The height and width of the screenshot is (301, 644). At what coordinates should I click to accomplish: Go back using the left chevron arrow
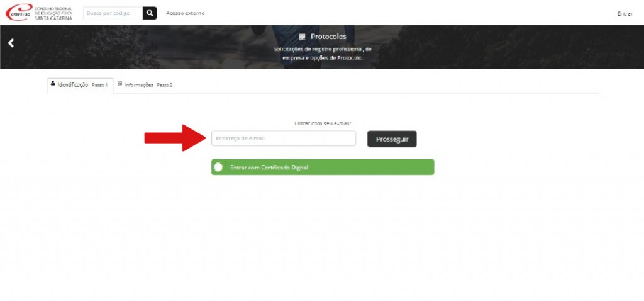pos(11,43)
